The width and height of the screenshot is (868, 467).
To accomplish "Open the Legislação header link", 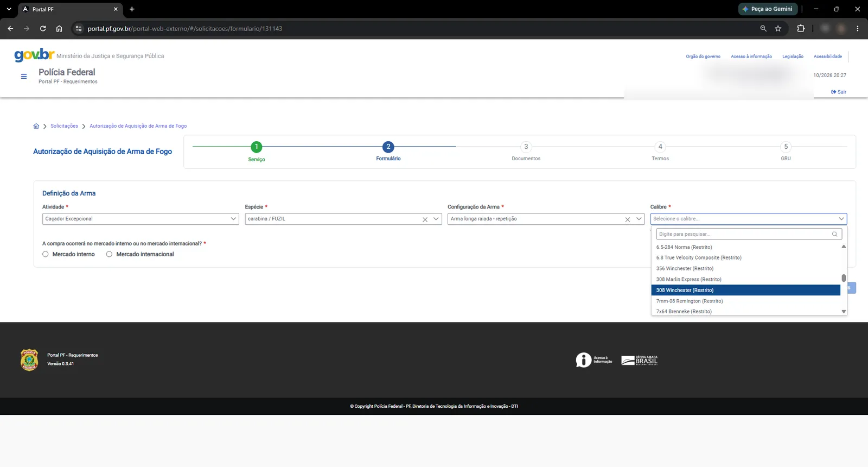I will point(793,56).
